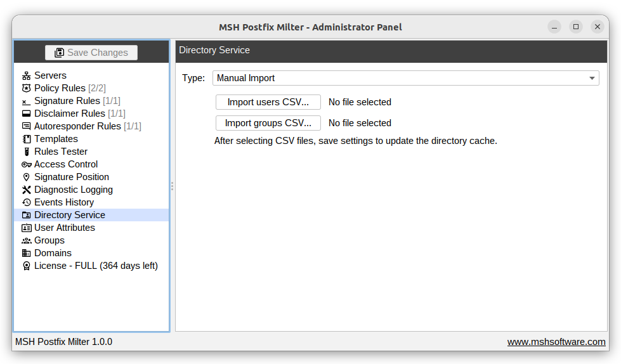Screen dimensions: 621x364
Task: Select Templates in the sidebar
Action: [x=56, y=139]
